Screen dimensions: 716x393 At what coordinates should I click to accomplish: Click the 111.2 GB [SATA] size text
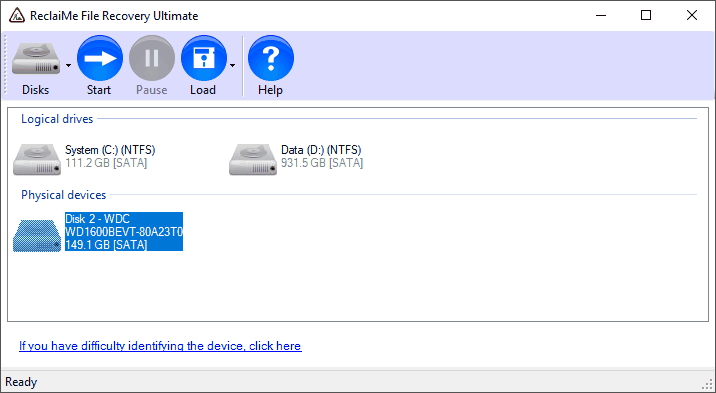106,163
